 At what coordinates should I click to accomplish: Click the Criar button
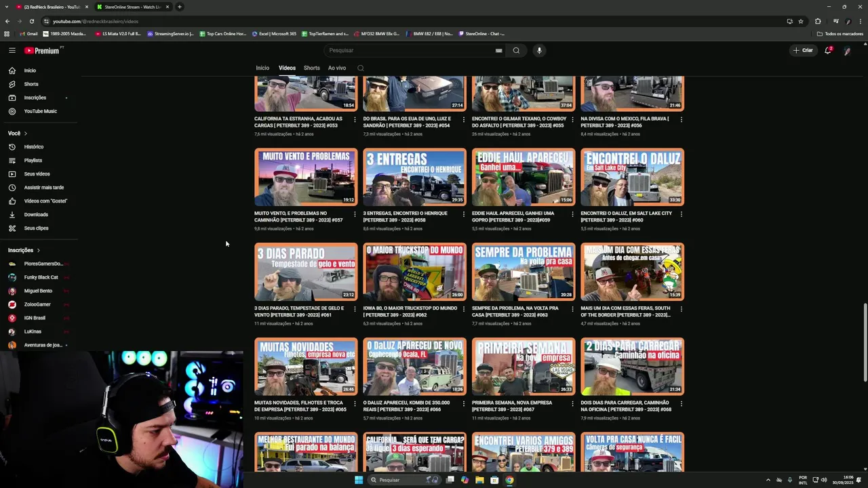click(x=803, y=50)
